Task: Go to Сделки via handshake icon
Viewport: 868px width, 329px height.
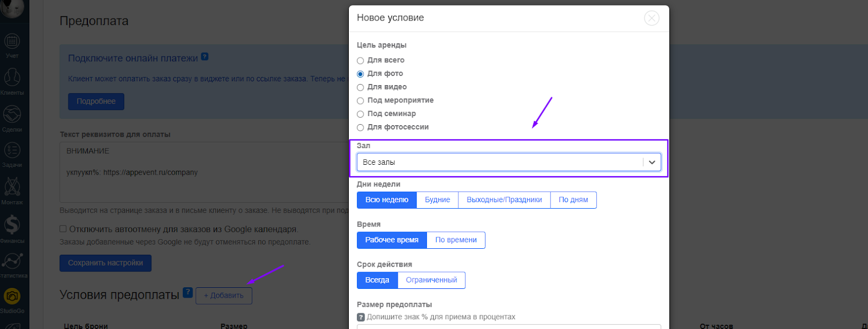Action: (x=12, y=115)
